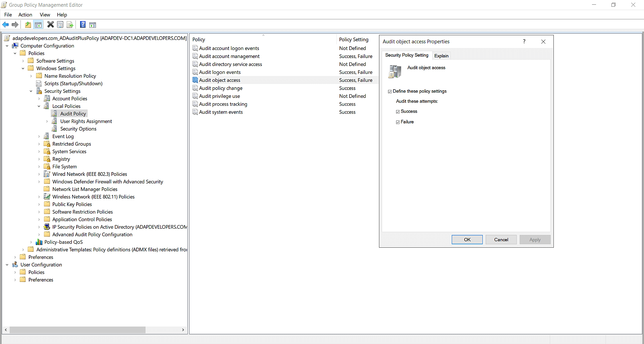Toggle Define these policy settings checkbox

click(x=390, y=91)
